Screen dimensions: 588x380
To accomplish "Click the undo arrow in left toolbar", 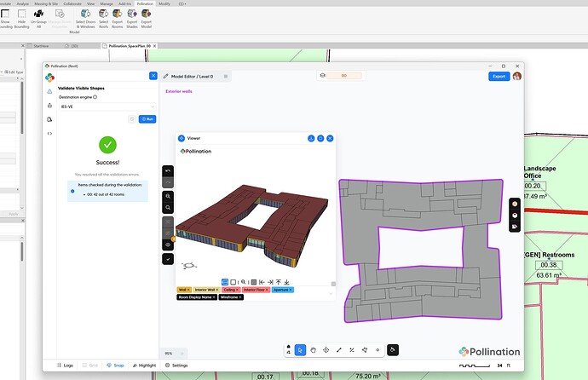I will (x=169, y=171).
